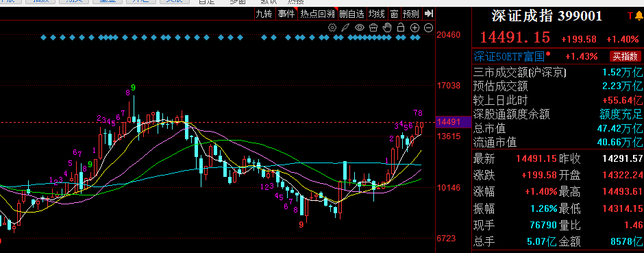The height and width of the screenshot is (253, 644).
Task: Open the toolbox icon above chart
Action: [x=373, y=27]
